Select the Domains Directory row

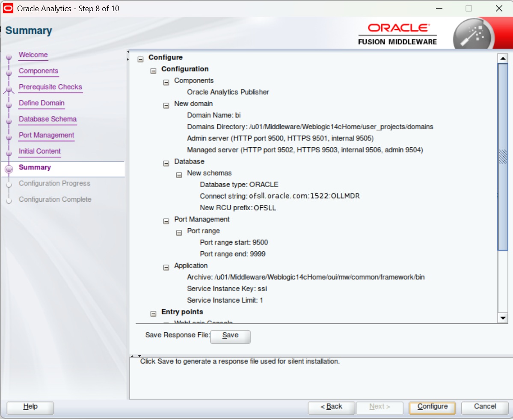point(310,127)
